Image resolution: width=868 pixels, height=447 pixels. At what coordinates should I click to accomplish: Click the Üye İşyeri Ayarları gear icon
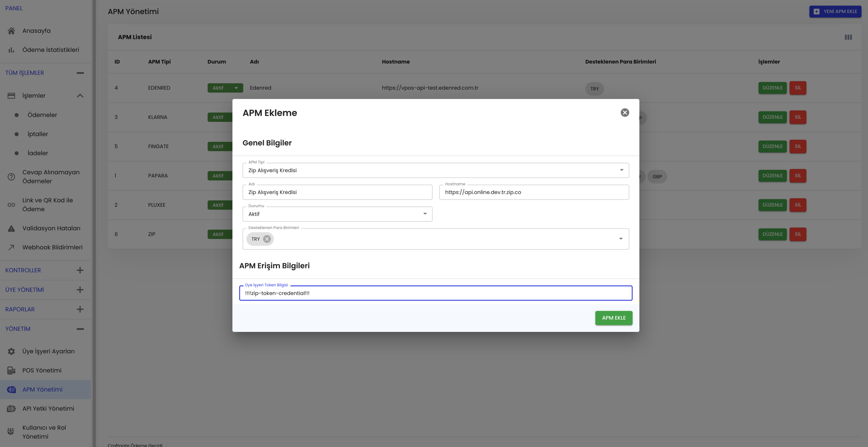(11, 351)
